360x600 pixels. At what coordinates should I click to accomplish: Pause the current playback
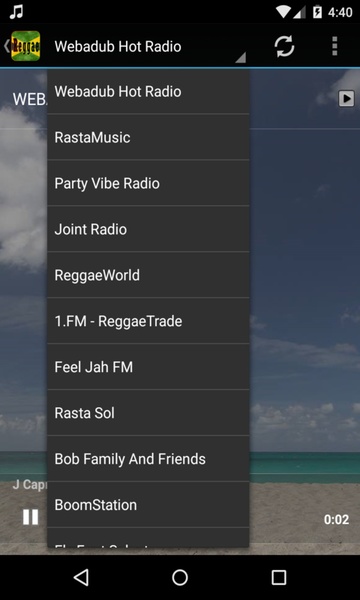point(30,517)
